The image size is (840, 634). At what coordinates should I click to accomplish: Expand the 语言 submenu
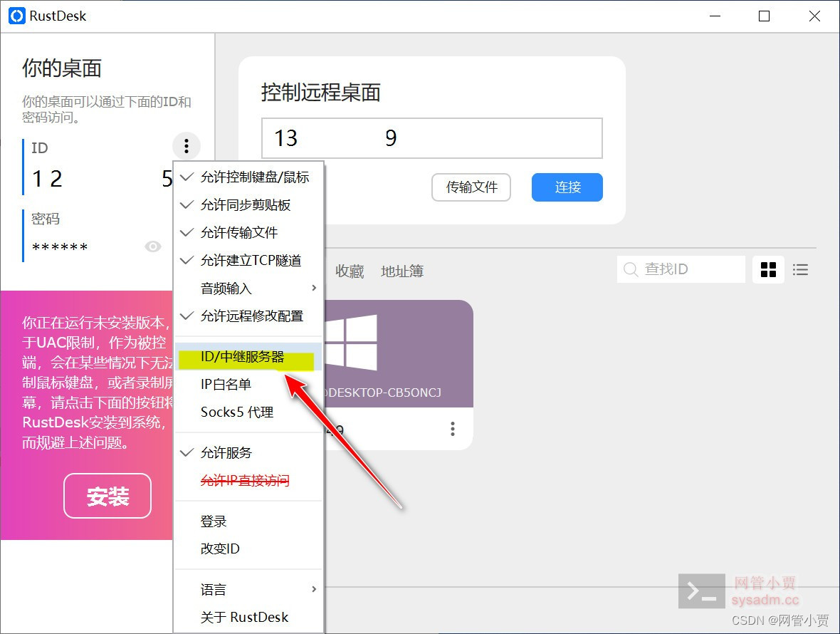(x=249, y=590)
